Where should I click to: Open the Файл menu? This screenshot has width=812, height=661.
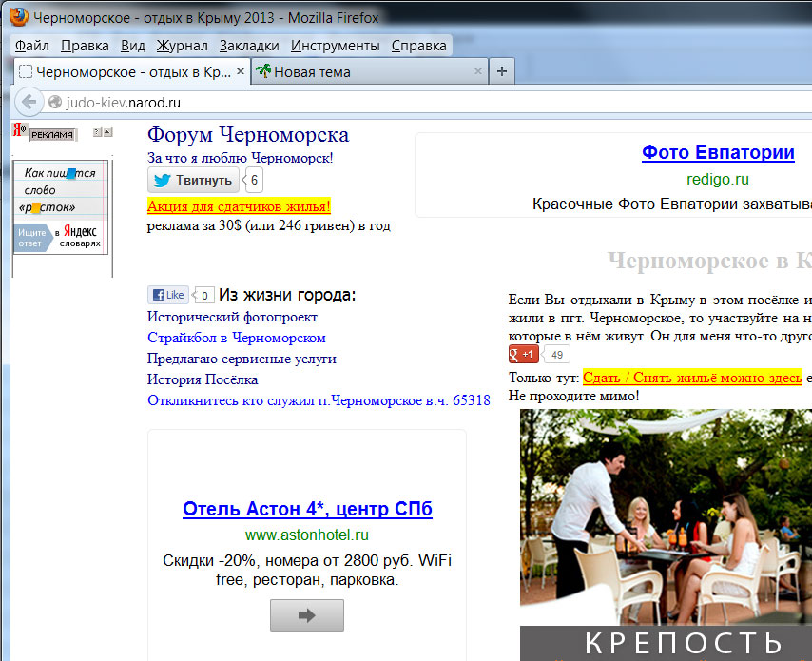point(32,46)
